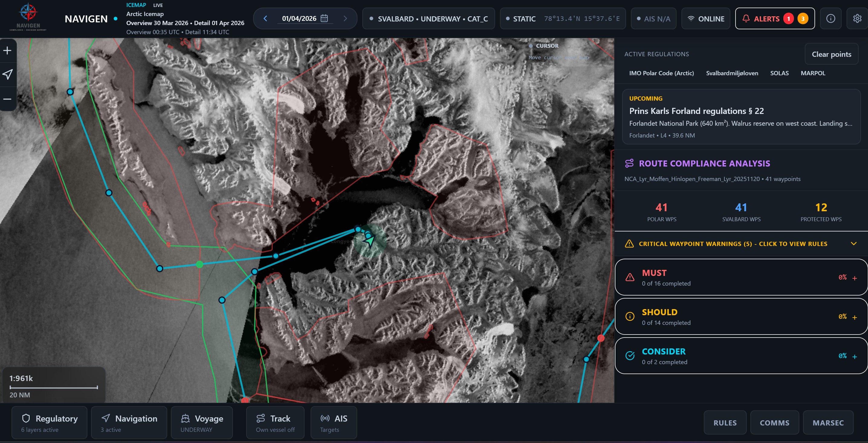Toggle Regulatory layers visibility
Image resolution: width=868 pixels, height=443 pixels.
tap(49, 422)
